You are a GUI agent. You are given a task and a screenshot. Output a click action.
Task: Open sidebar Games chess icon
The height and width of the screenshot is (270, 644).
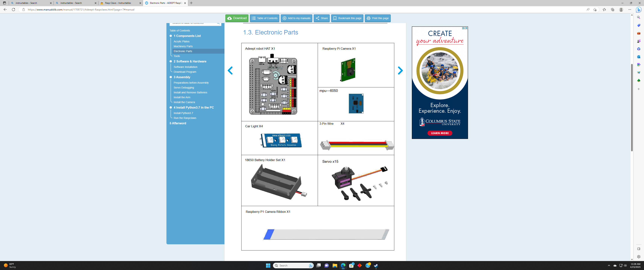pyautogui.click(x=639, y=41)
